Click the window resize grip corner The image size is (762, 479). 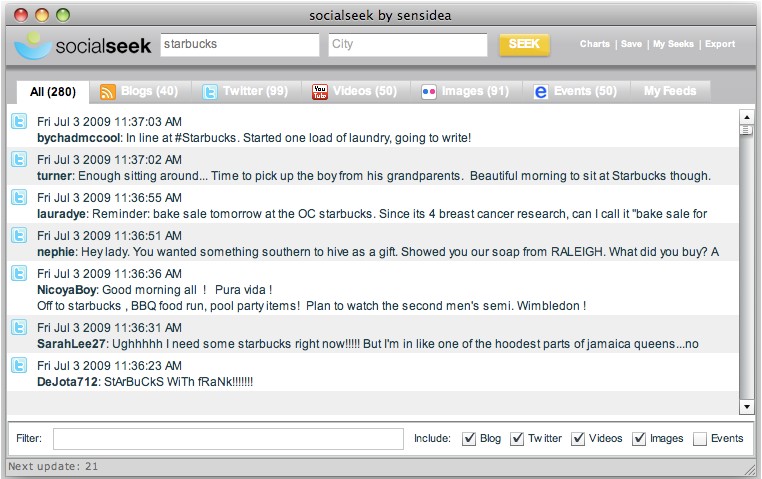750,469
